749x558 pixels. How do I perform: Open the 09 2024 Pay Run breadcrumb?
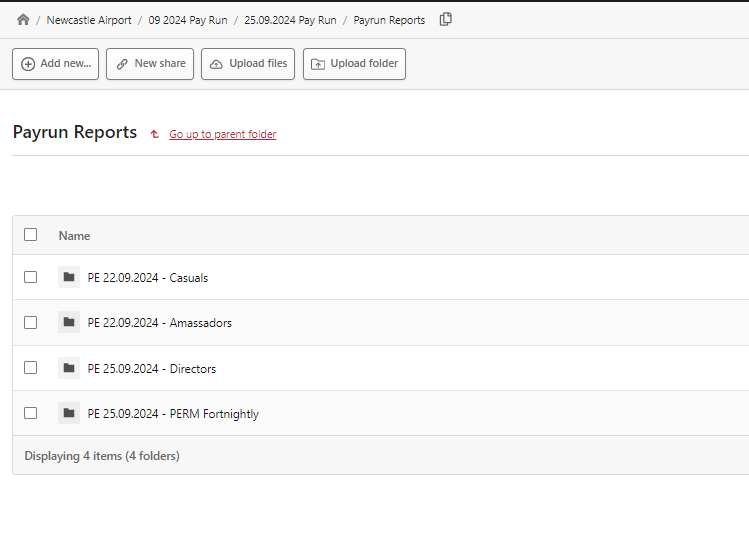pos(188,20)
